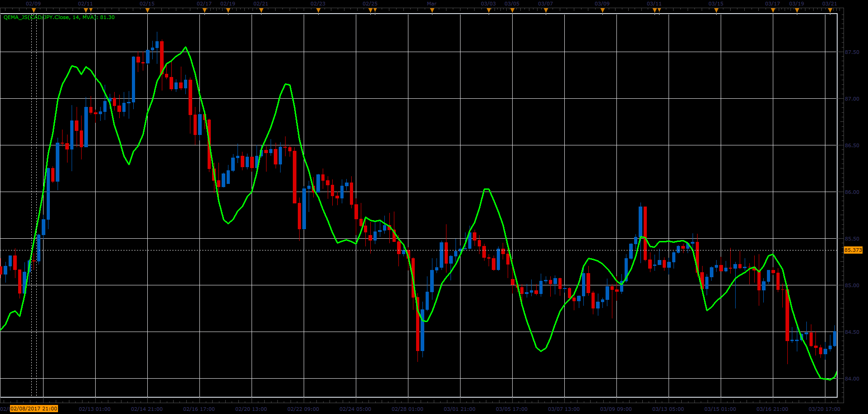This screenshot has width=868, height=414.
Task: Click the orange marker under Mar
Action: click(432, 10)
